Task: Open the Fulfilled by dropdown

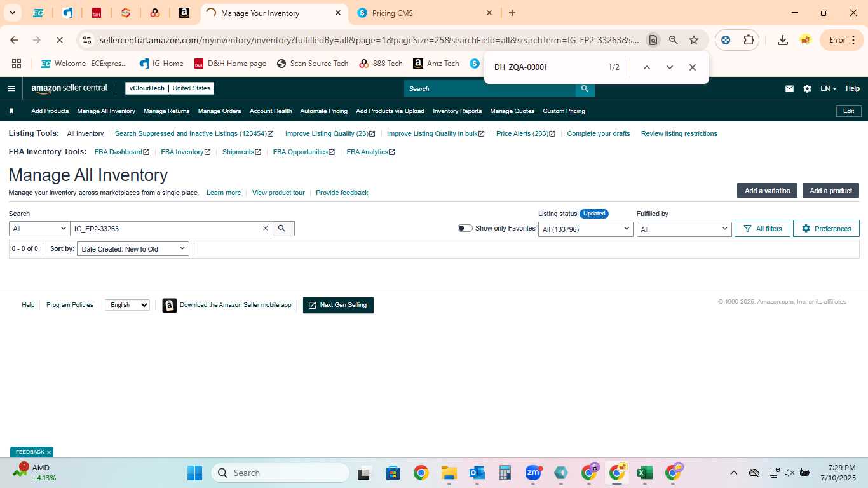Action: click(x=684, y=229)
